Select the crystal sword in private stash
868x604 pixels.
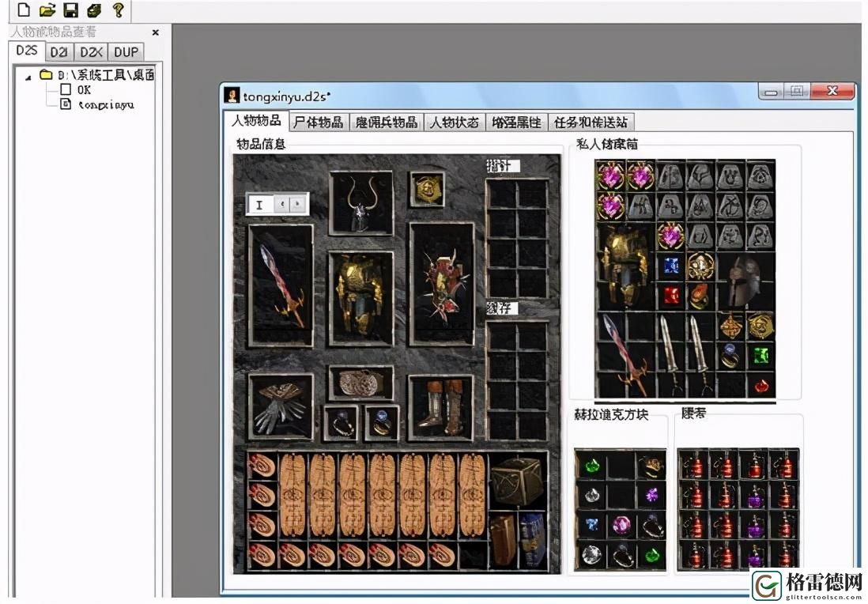[625, 354]
